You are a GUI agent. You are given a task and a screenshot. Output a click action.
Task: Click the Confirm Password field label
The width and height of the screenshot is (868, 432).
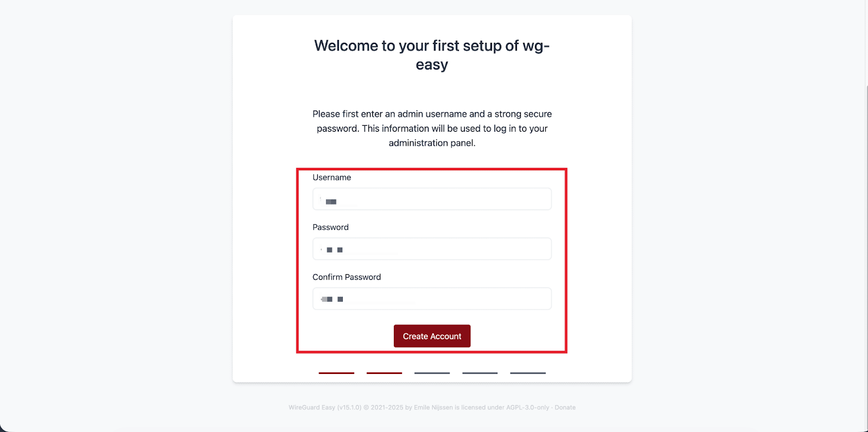point(347,277)
